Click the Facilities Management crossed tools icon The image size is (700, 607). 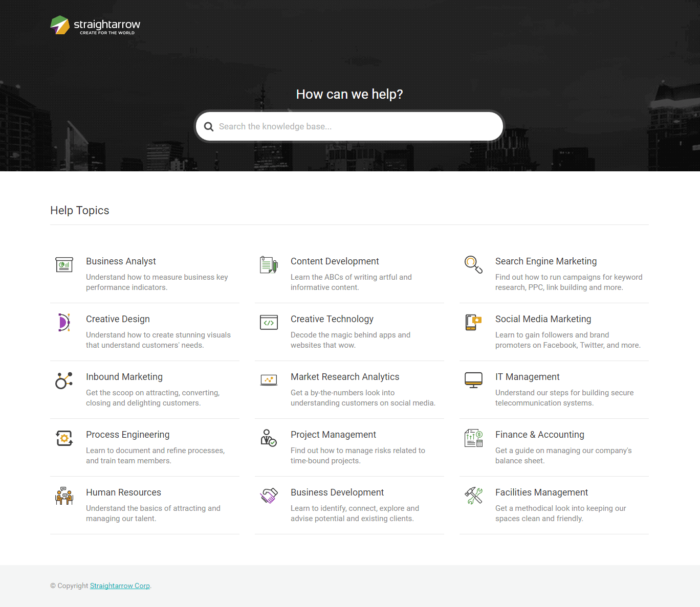(473, 496)
